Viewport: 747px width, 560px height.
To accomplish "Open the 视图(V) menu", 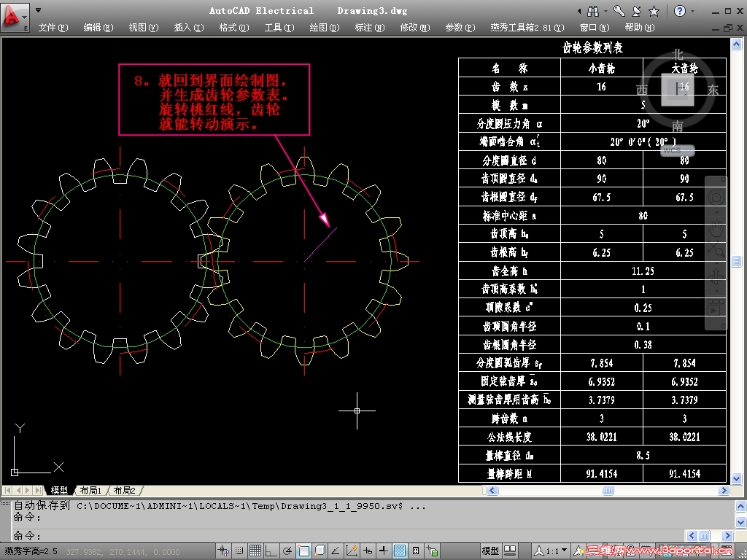I will pos(144,28).
